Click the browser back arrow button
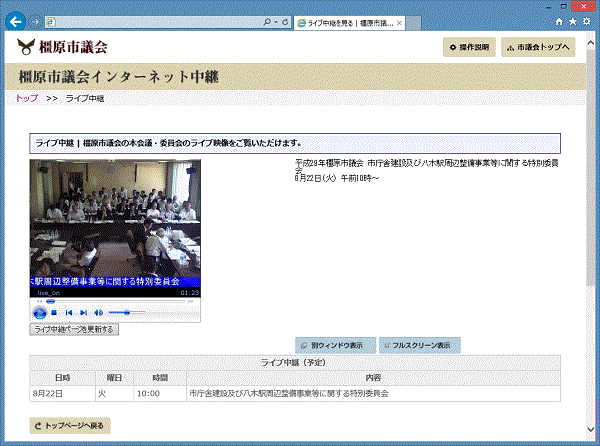600x446 pixels. (15, 22)
